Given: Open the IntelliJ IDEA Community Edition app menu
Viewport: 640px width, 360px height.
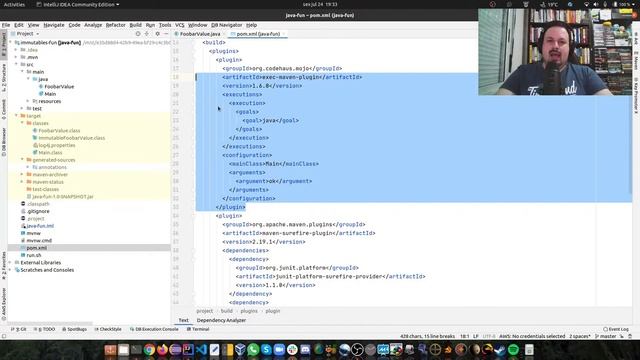Looking at the screenshot, I should pyautogui.click(x=78, y=4).
